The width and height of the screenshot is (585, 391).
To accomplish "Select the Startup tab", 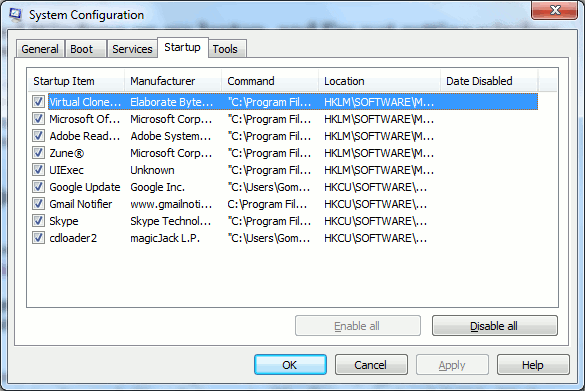I will (182, 47).
